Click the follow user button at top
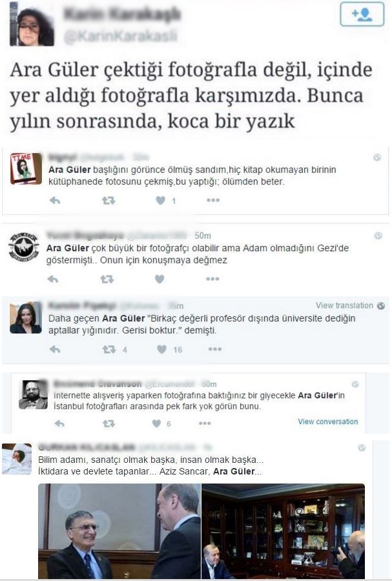 click(362, 14)
